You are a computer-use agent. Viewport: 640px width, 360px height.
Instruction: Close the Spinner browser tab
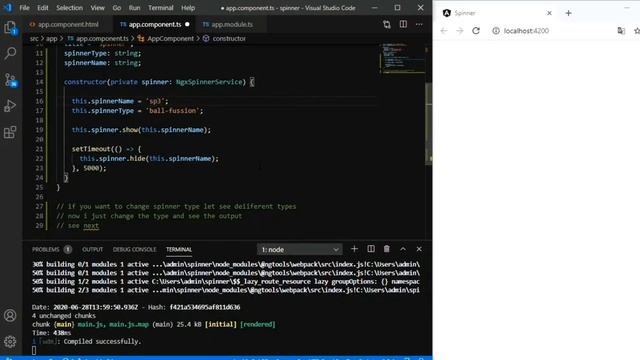tap(549, 13)
